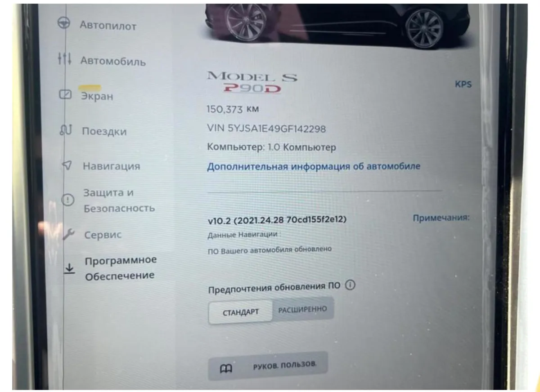Tap the Autopilot steering wheel icon
The width and height of the screenshot is (540, 392).
click(x=63, y=23)
